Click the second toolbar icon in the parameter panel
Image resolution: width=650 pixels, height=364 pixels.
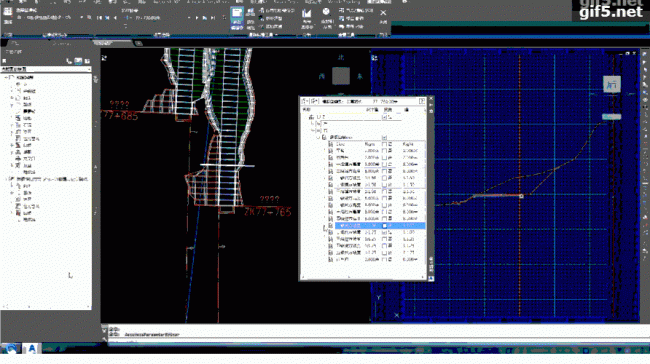coord(313,101)
